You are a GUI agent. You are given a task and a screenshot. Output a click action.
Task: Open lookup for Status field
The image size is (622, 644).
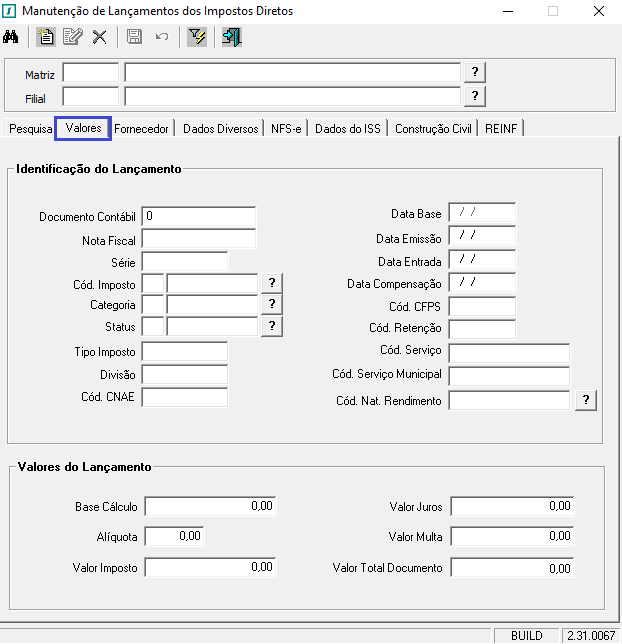[x=271, y=326]
